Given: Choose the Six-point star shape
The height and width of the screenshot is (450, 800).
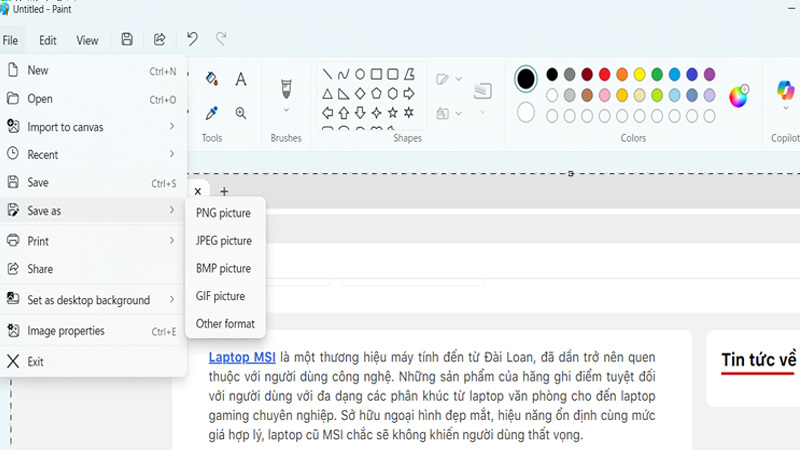Looking at the screenshot, I should (x=409, y=113).
